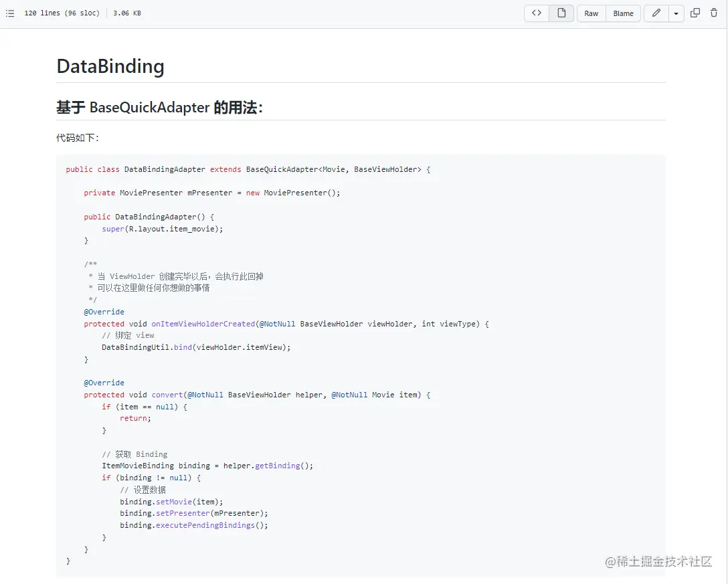Expand the edit options dropdown arrow
The height and width of the screenshot is (584, 728).
click(676, 13)
